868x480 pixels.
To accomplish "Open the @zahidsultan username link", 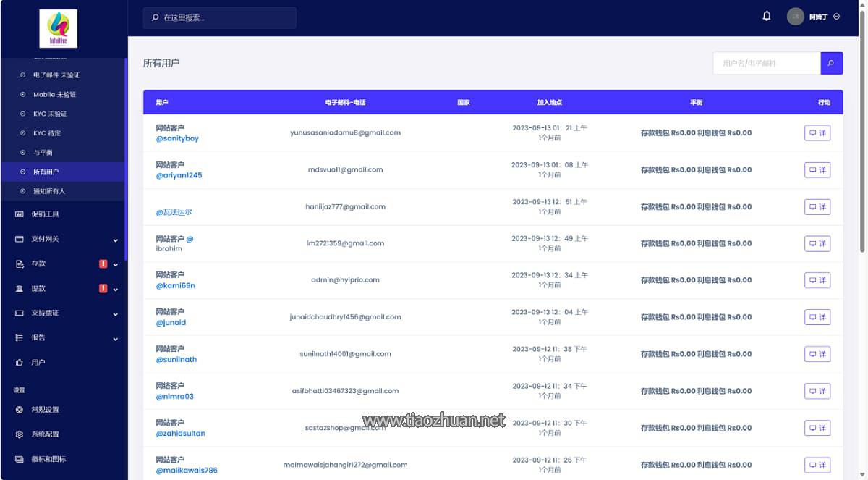I will [181, 433].
